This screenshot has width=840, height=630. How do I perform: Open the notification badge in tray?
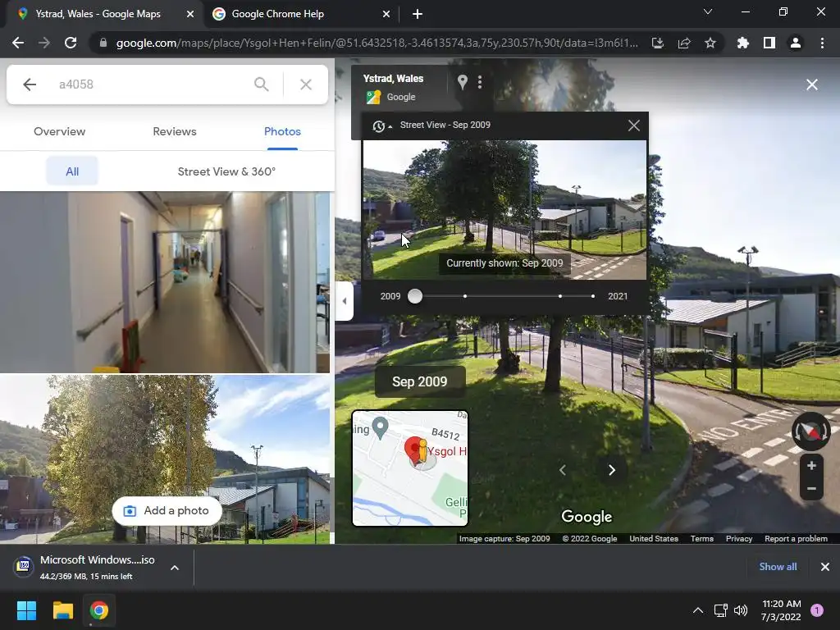[817, 610]
